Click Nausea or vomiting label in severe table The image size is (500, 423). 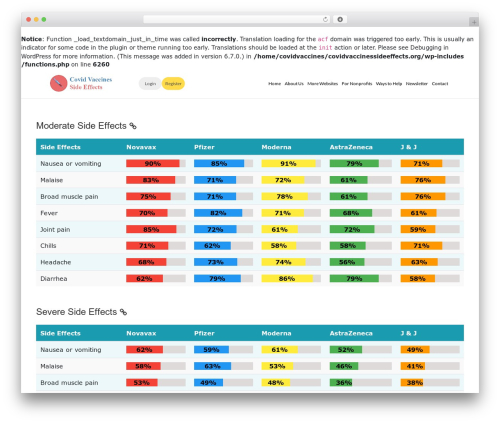71,350
